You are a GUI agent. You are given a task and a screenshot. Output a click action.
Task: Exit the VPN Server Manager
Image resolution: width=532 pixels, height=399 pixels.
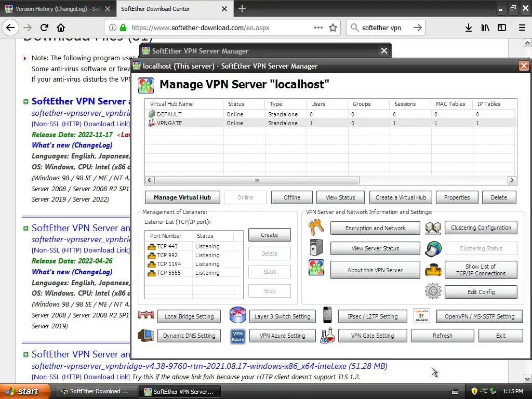[500, 336]
